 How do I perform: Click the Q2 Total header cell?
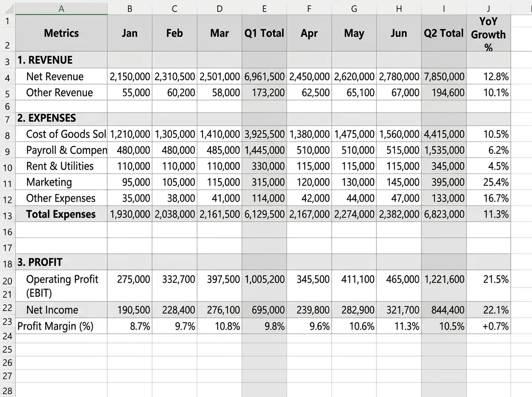(444, 33)
